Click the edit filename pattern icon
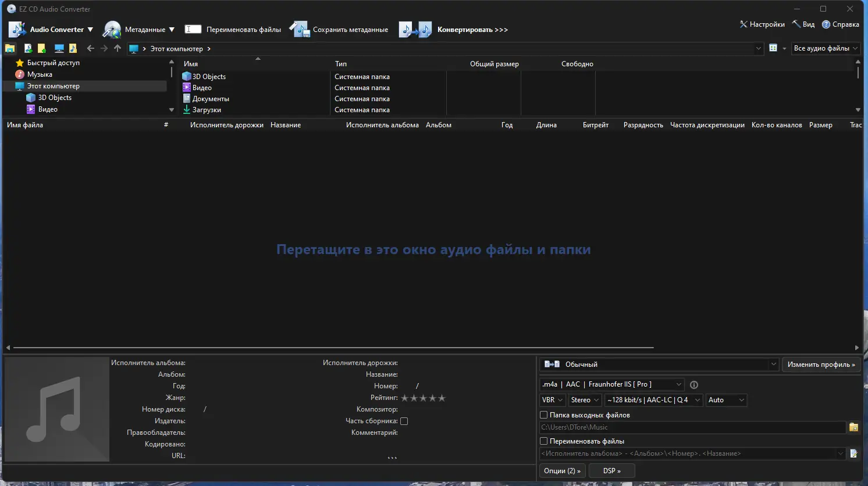This screenshot has width=868, height=486. pos(853,453)
